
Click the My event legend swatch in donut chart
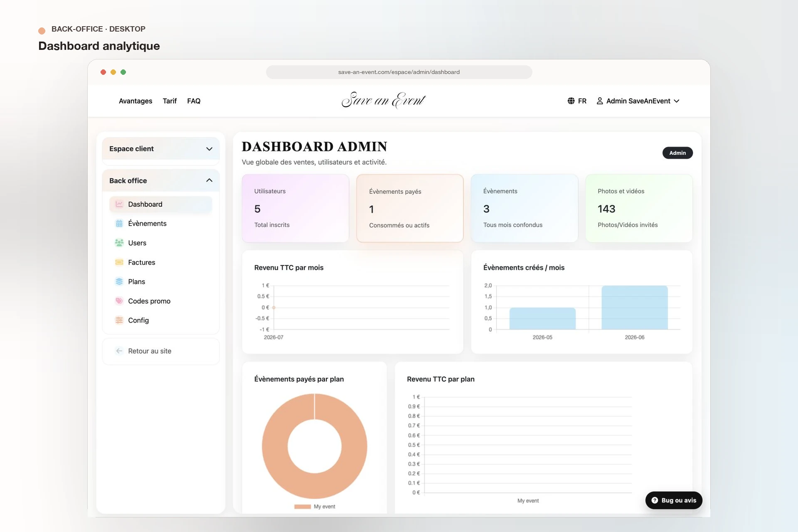303,507
